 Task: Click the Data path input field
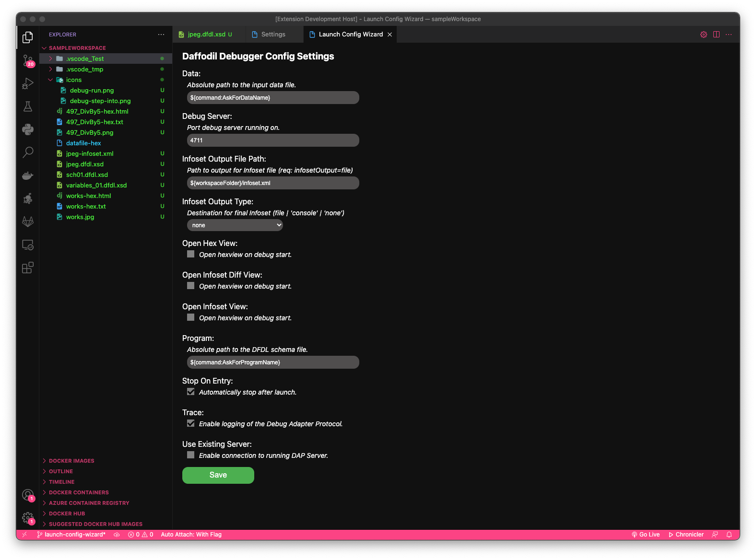pyautogui.click(x=273, y=98)
